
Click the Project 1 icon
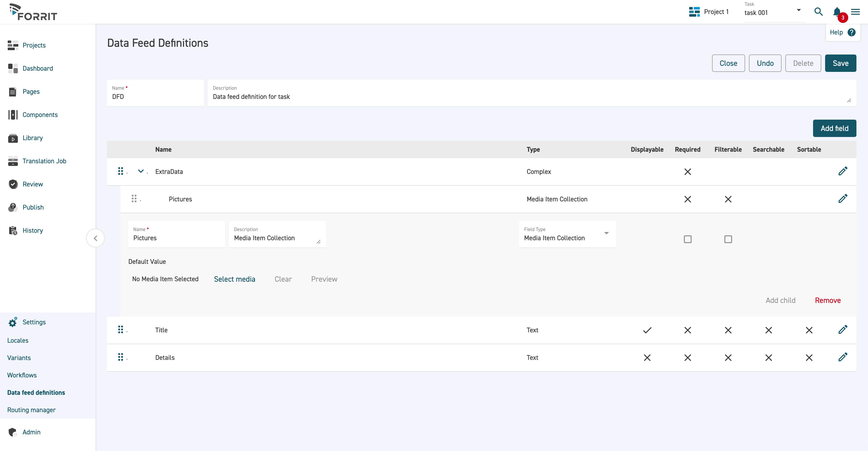click(694, 12)
